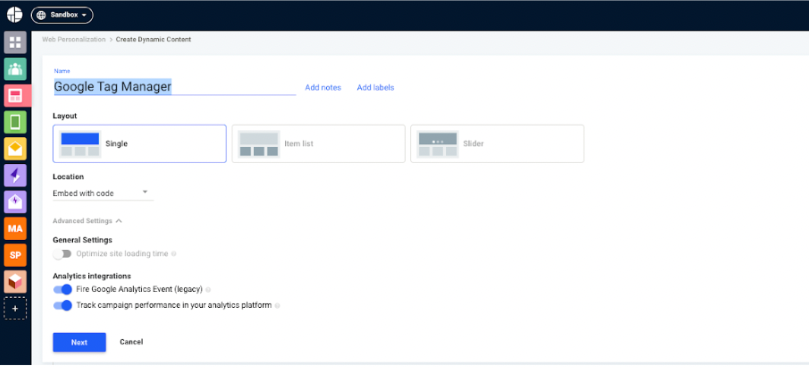Click the Cancel button
The width and height of the screenshot is (809, 368).
point(132,342)
